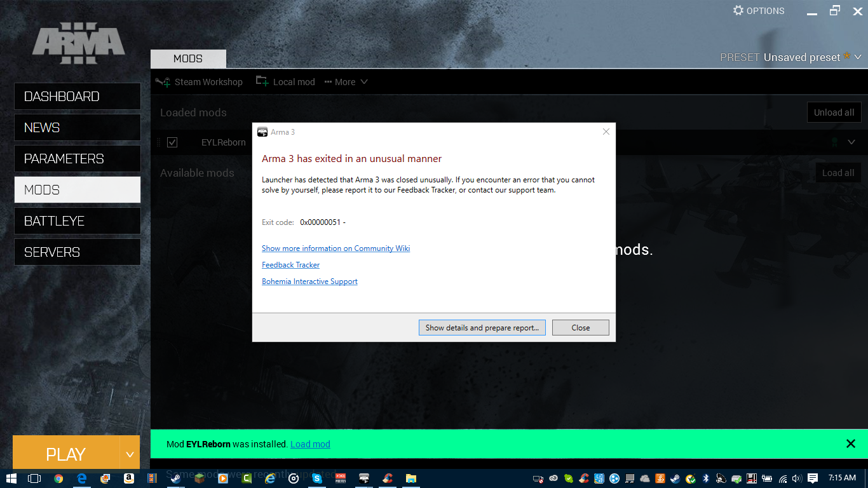Image resolution: width=868 pixels, height=488 pixels.
Task: Close the Arma 3 dialog with X
Action: click(606, 132)
